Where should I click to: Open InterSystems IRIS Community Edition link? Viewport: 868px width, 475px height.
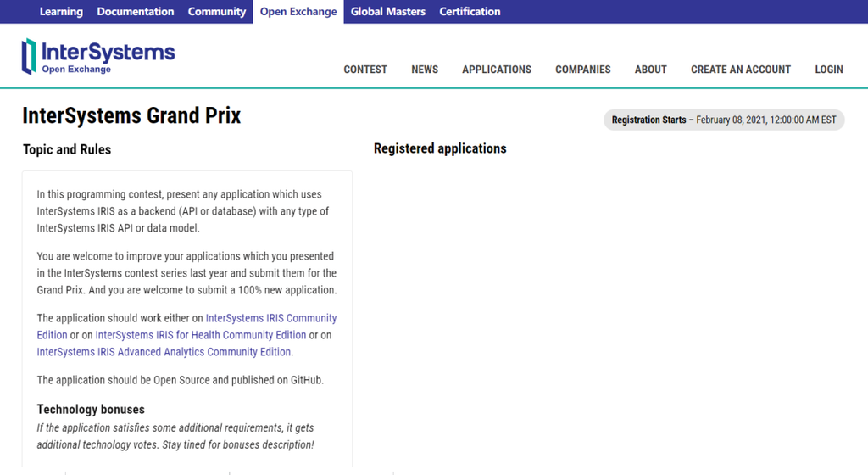(270, 318)
